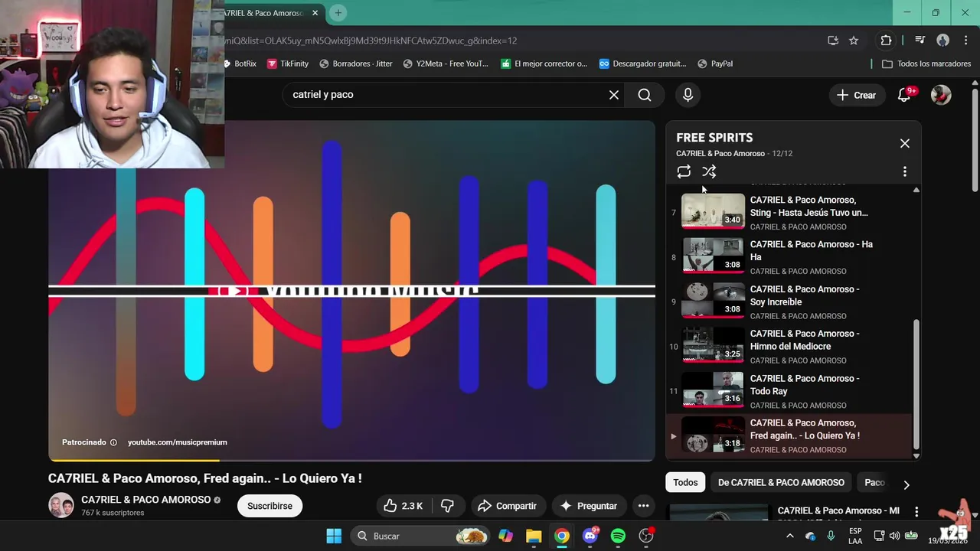This screenshot has height=551, width=980.
Task: Open the BotRix bookmark
Action: (x=242, y=64)
